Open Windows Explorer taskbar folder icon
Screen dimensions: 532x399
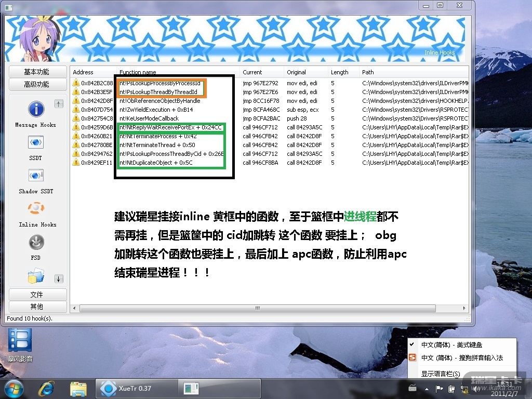click(78, 389)
